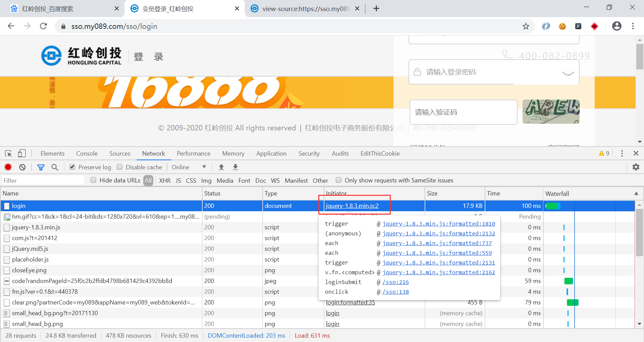Screen dimensions: 644x342
Task: Click the login password input field
Action: point(494,72)
